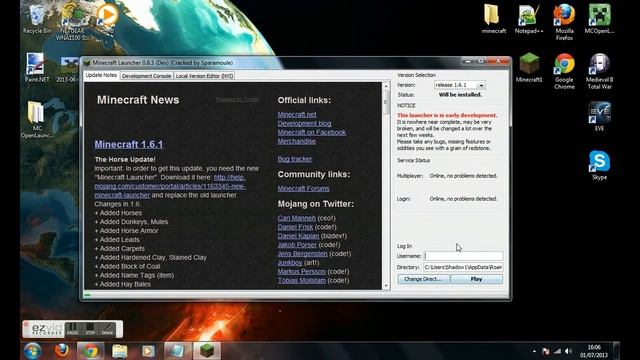Open the Skype desktop shortcut
Image resolution: width=640 pixels, height=360 pixels.
coord(599,165)
